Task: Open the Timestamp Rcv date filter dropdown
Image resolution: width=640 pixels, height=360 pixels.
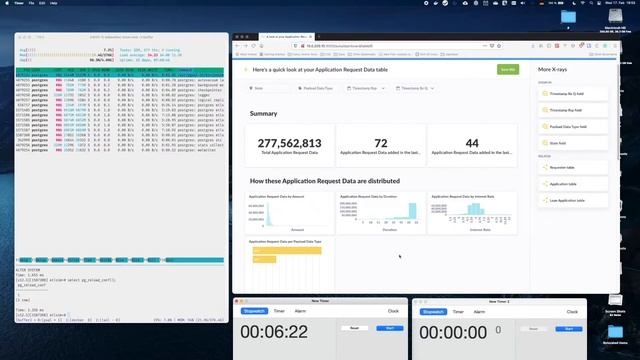Action: (x=366, y=88)
